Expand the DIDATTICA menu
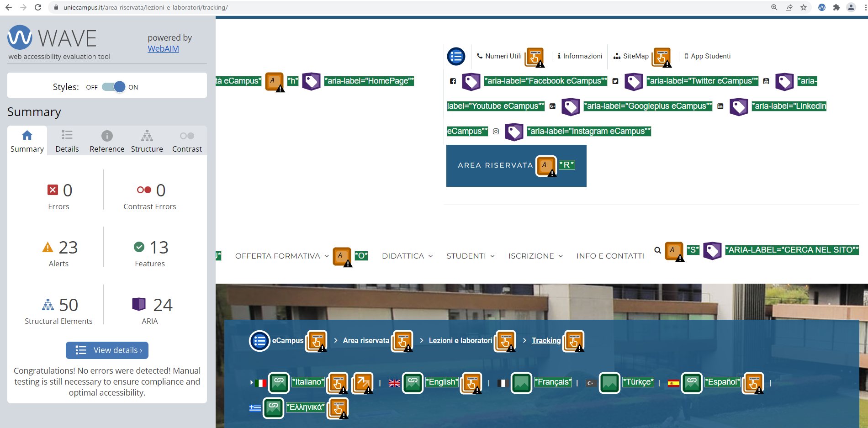The image size is (868, 428). pyautogui.click(x=407, y=256)
